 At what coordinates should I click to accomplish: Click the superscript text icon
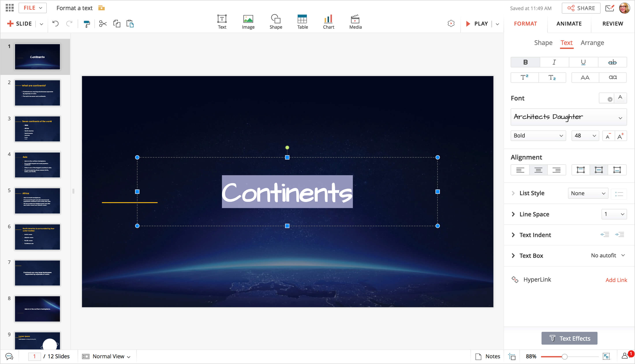point(524,78)
